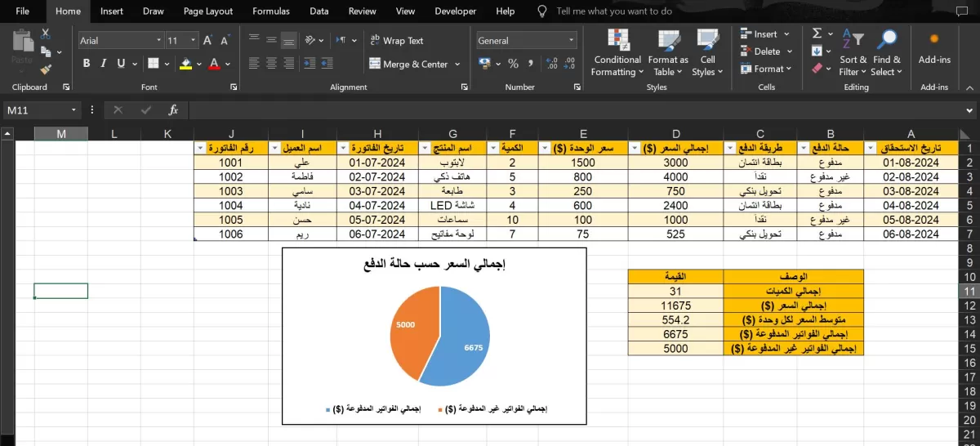Center text horizontally

click(x=271, y=63)
